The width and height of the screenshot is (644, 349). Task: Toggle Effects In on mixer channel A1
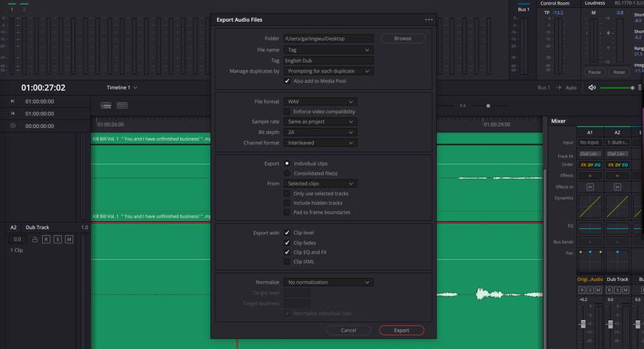[590, 187]
